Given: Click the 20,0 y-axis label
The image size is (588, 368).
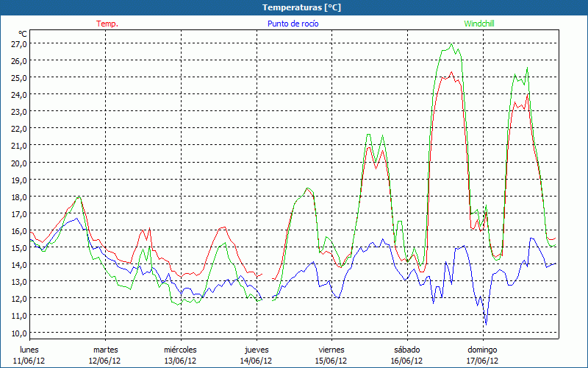Looking at the screenshot, I should click(x=19, y=163).
